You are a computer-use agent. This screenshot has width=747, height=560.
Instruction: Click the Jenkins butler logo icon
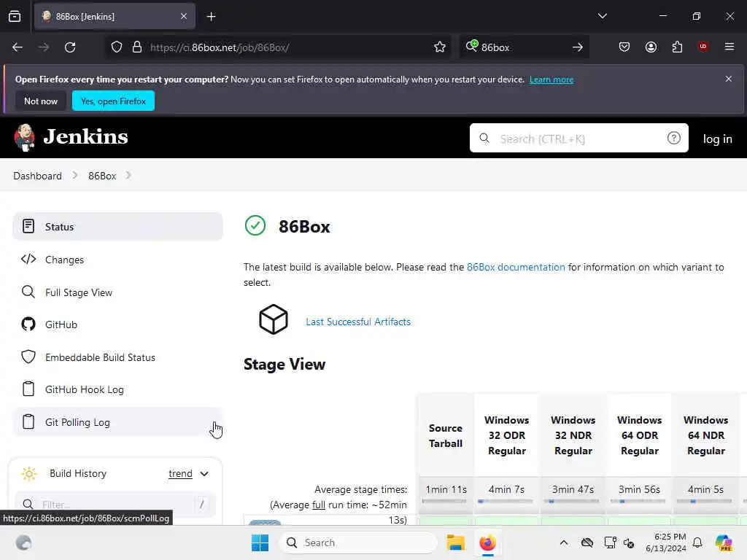point(24,138)
